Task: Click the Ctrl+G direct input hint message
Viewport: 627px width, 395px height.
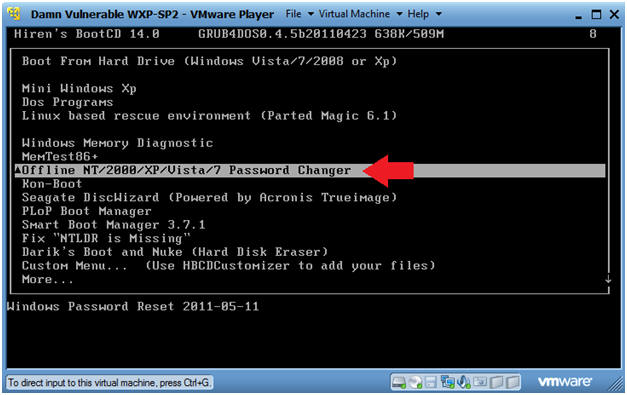Action: 109,383
